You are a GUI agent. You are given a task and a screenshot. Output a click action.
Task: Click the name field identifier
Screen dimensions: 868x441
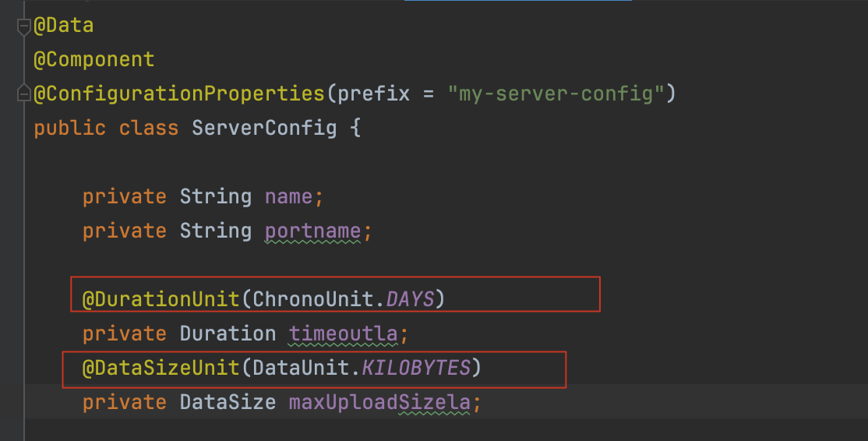pos(288,196)
